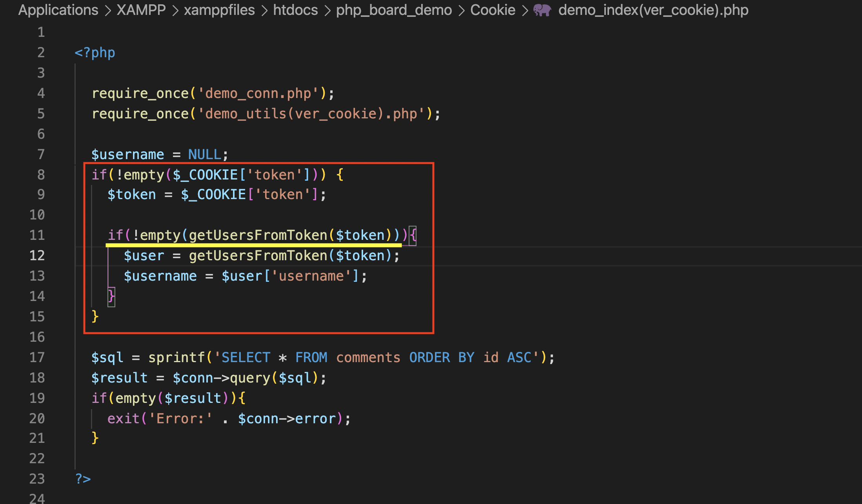This screenshot has height=504, width=862.
Task: Select the Applications breadcrumb entry
Action: [57, 10]
